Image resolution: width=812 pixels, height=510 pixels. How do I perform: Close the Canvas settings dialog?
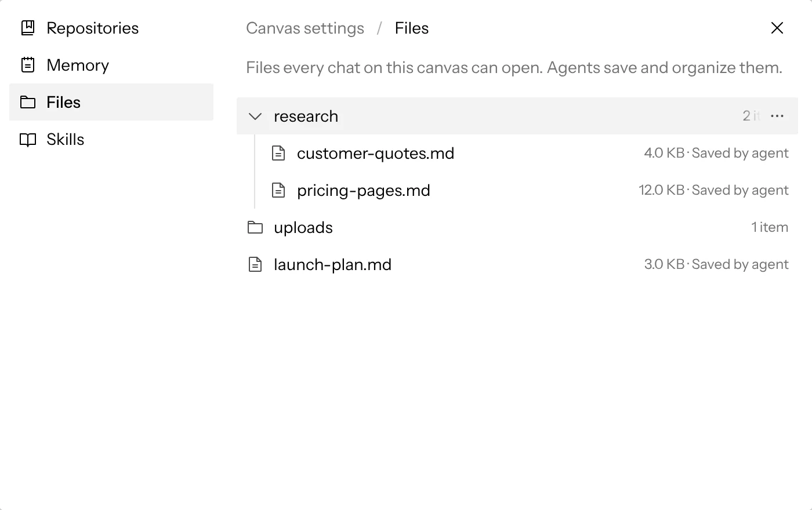(x=777, y=28)
